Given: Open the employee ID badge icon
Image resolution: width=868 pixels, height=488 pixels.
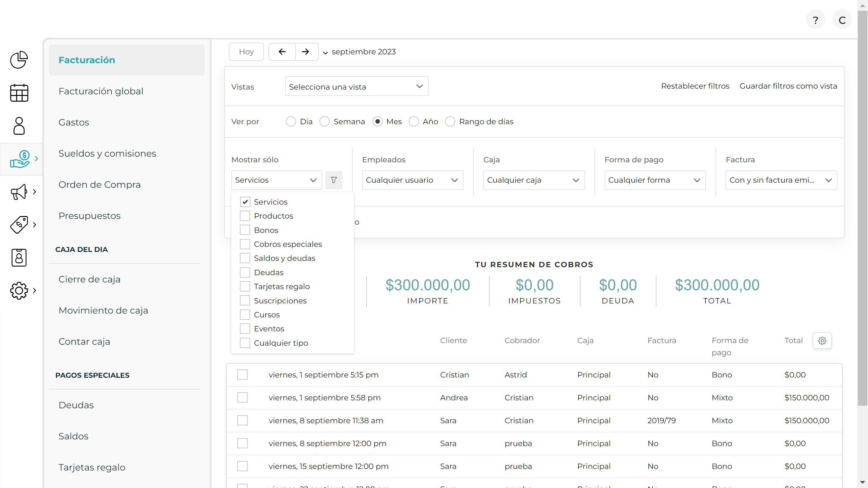Looking at the screenshot, I should pyautogui.click(x=19, y=257).
